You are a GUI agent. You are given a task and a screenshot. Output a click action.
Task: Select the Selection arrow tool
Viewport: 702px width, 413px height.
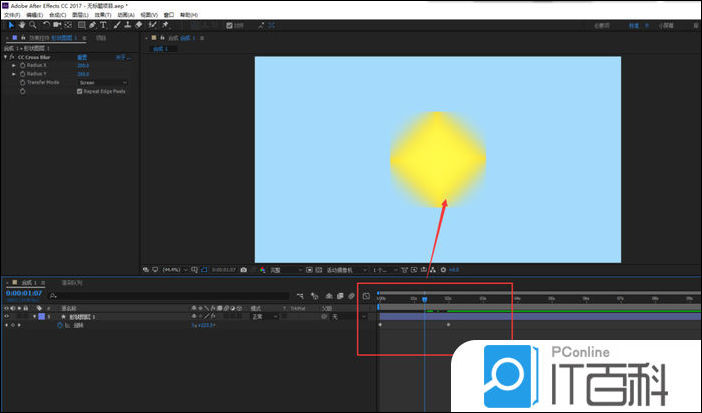(10, 25)
